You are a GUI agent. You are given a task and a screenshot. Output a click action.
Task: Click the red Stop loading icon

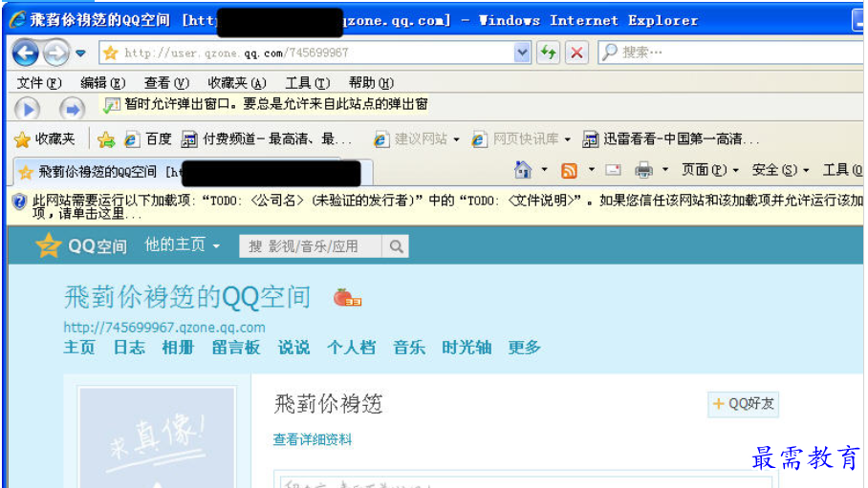tap(576, 53)
